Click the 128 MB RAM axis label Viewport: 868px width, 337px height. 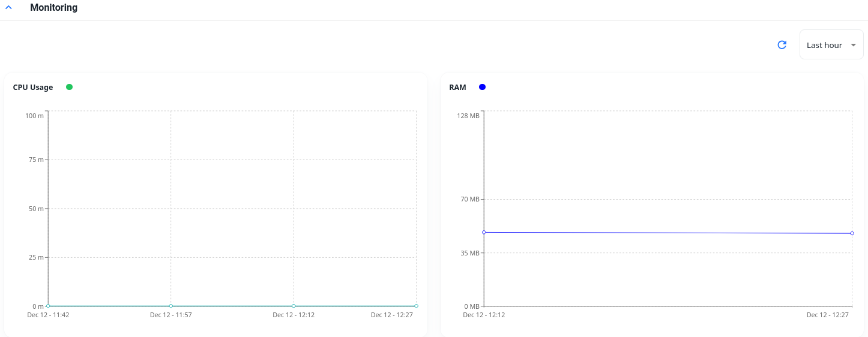tap(468, 115)
